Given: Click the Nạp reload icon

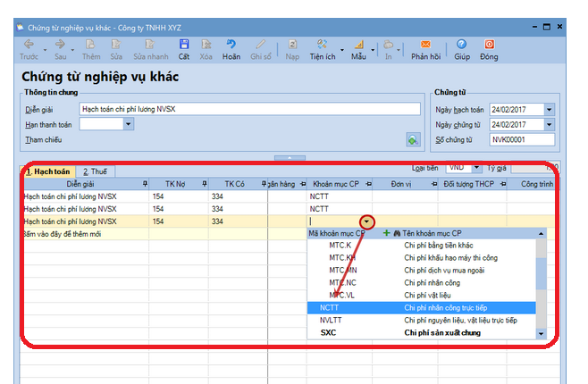Looking at the screenshot, I should pyautogui.click(x=292, y=45).
